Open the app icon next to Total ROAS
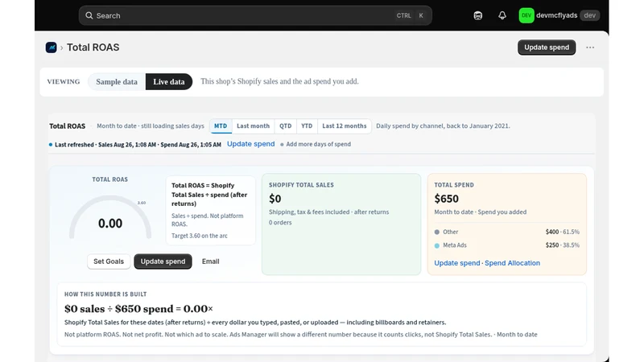This screenshot has height=362, width=644. (51, 47)
